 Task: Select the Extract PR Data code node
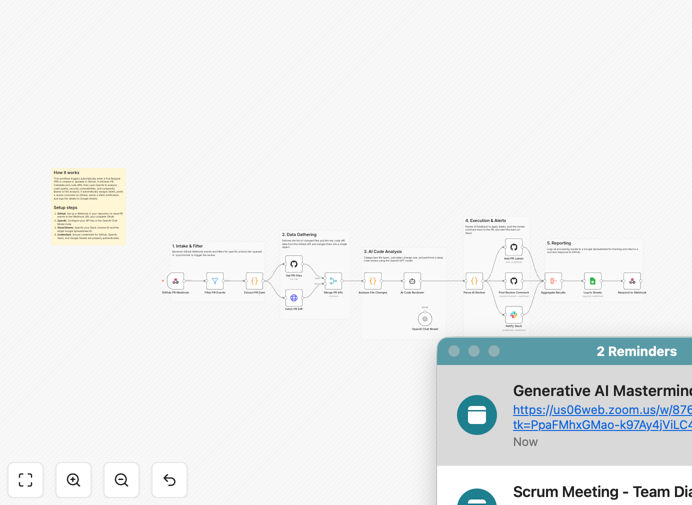[254, 281]
